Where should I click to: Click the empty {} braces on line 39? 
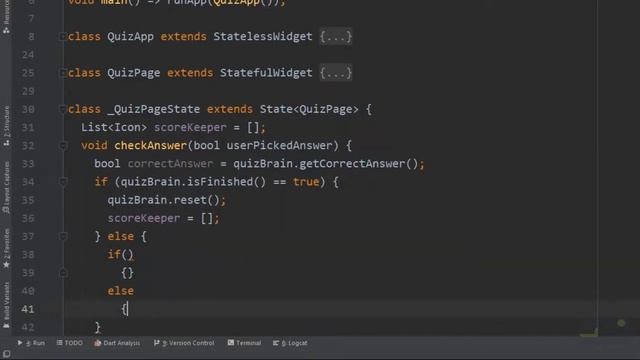coord(127,273)
